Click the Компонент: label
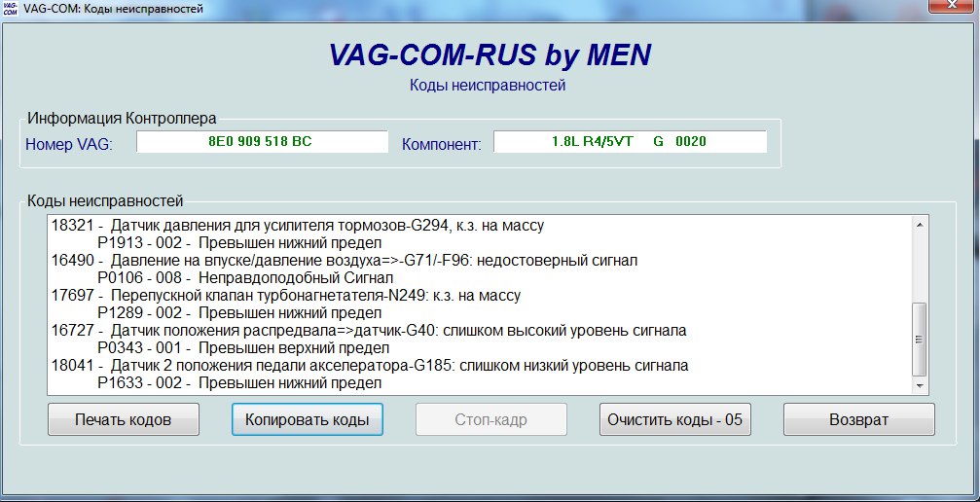This screenshot has width=980, height=502. point(442,144)
